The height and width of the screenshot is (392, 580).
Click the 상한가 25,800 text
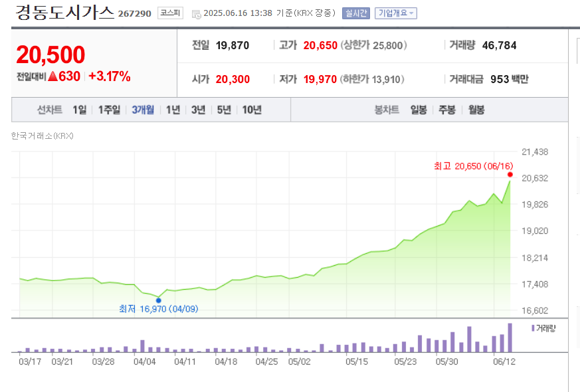[x=373, y=45]
